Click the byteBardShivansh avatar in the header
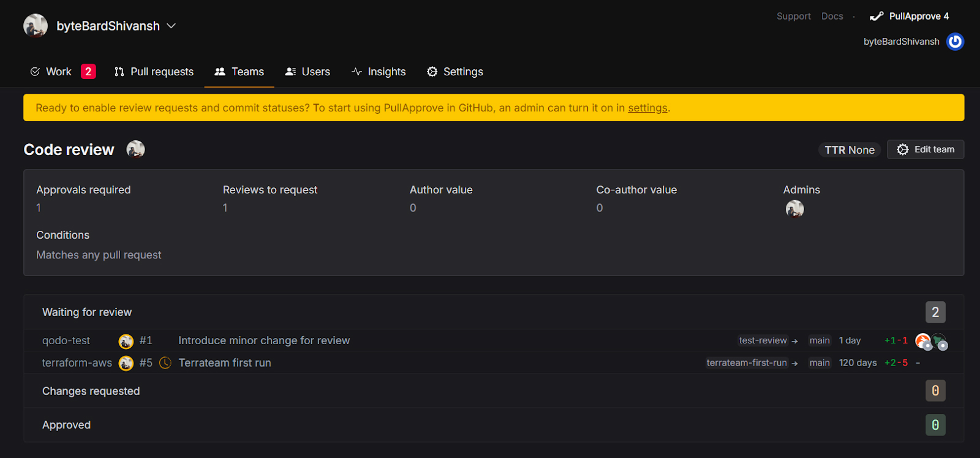This screenshot has height=458, width=980. [x=36, y=26]
